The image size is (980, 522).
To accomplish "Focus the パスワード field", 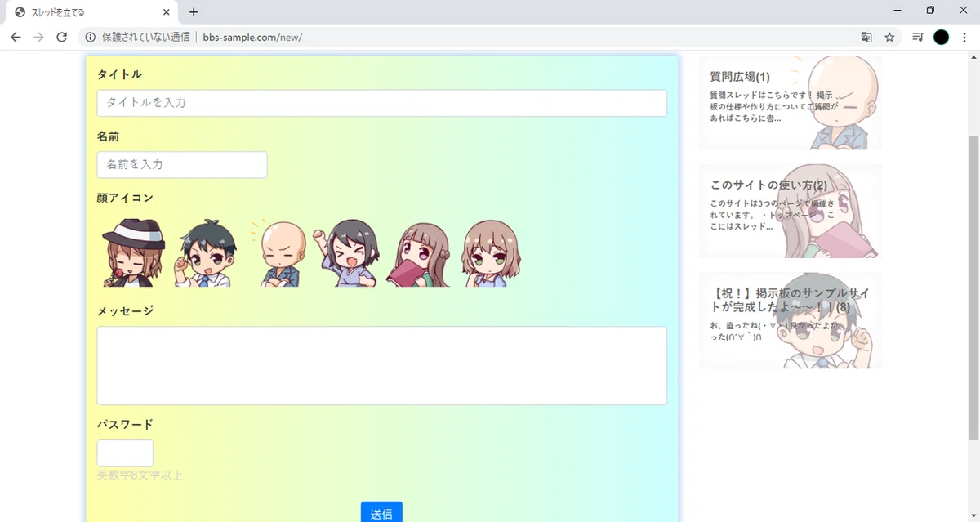I will (x=125, y=453).
